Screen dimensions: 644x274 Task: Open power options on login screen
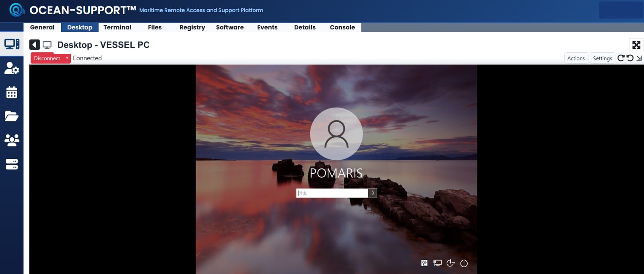(464, 263)
